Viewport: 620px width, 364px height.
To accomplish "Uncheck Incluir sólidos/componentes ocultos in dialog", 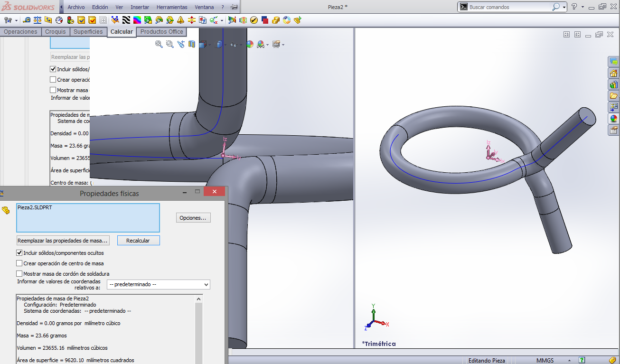I will coord(19,253).
